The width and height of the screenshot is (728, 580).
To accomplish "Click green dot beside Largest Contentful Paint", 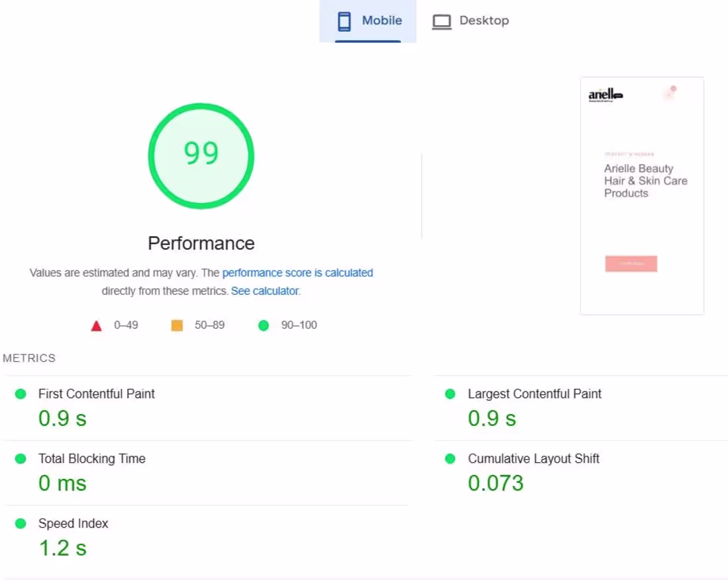I will [450, 394].
